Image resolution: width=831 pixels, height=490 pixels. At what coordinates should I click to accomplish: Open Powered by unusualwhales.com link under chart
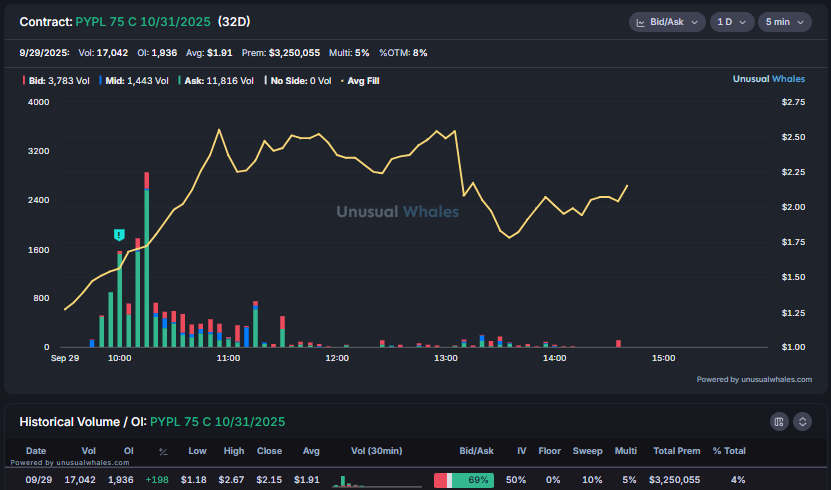pyautogui.click(x=756, y=379)
